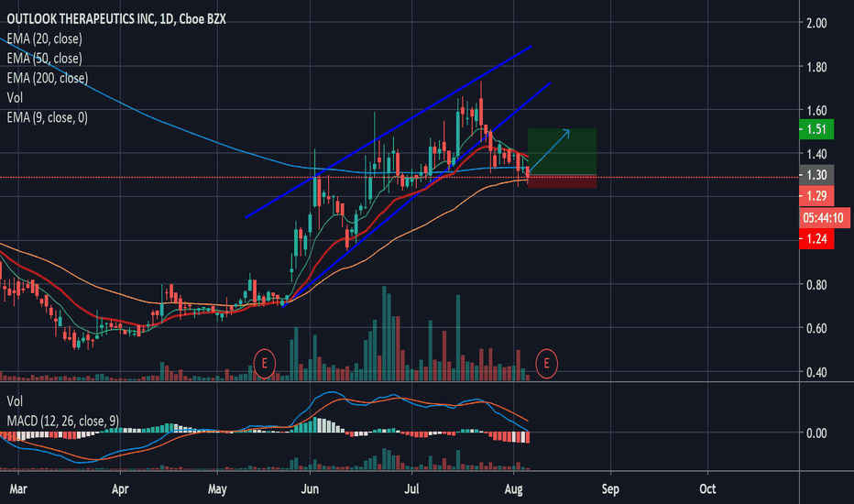Click the EMA (9, close, 0) indicator label
Image resolution: width=854 pixels, height=504 pixels.
pos(48,117)
